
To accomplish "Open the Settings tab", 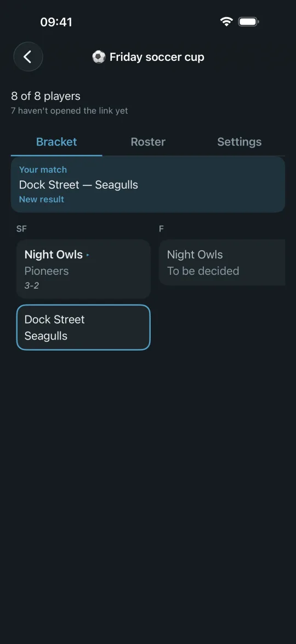I will pos(240,142).
